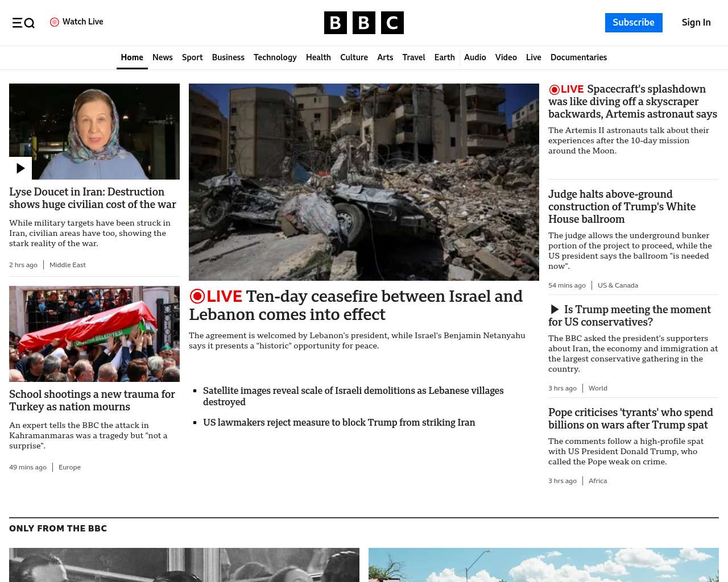
Task: Open the Documentaries section
Action: click(x=578, y=57)
